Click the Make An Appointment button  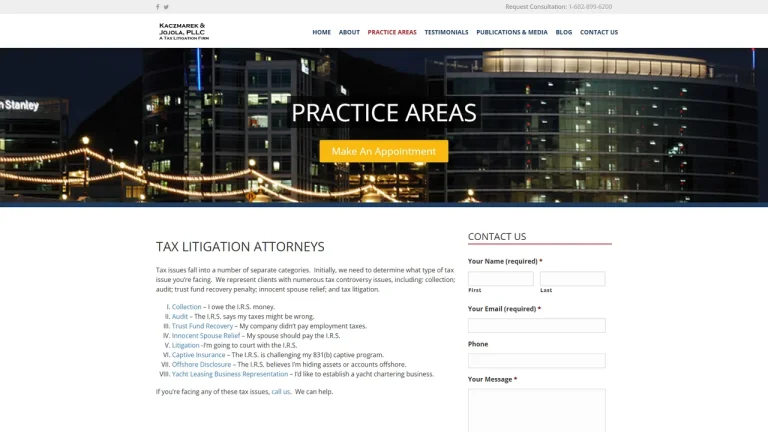(384, 151)
